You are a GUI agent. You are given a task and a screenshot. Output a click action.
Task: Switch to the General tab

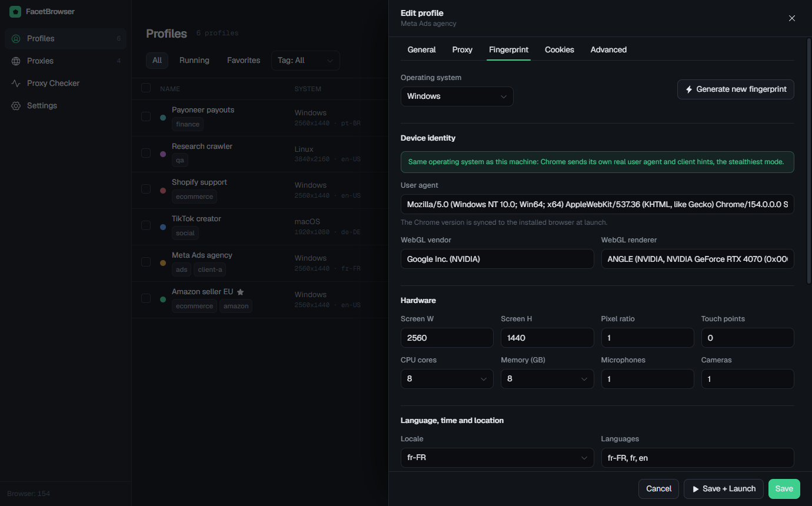coord(422,50)
